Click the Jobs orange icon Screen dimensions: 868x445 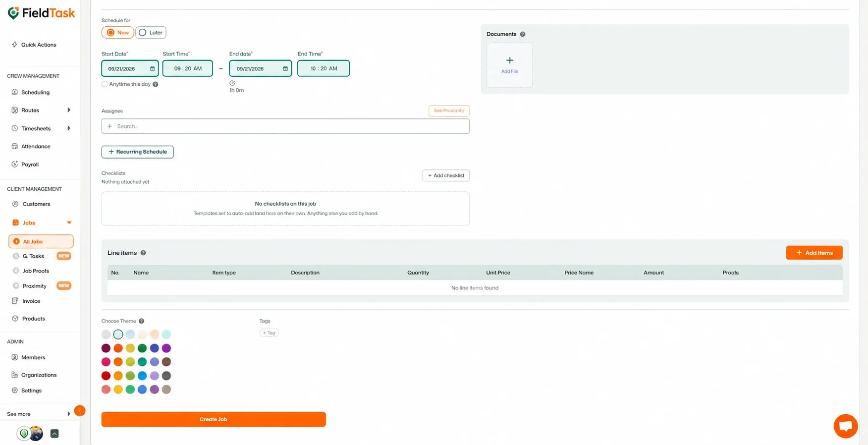15,222
